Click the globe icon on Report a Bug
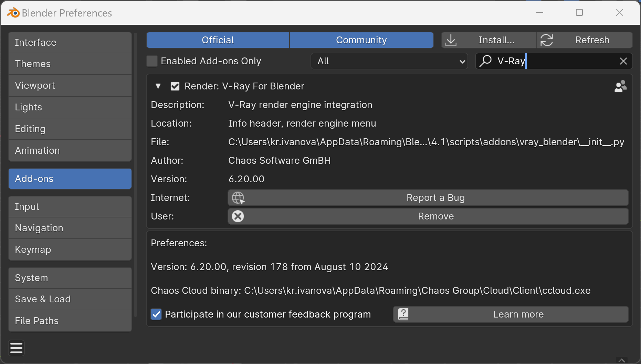 coord(238,198)
